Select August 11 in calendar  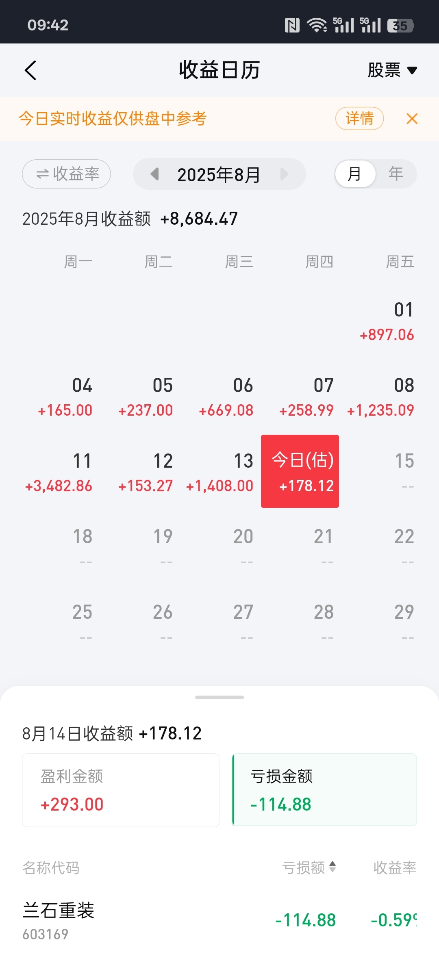[x=59, y=472]
